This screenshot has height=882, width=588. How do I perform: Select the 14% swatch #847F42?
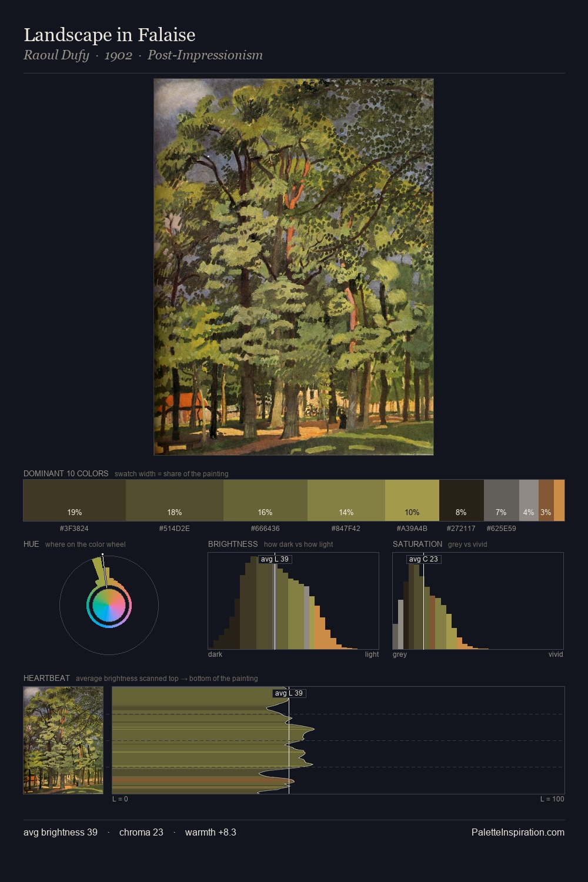346,500
